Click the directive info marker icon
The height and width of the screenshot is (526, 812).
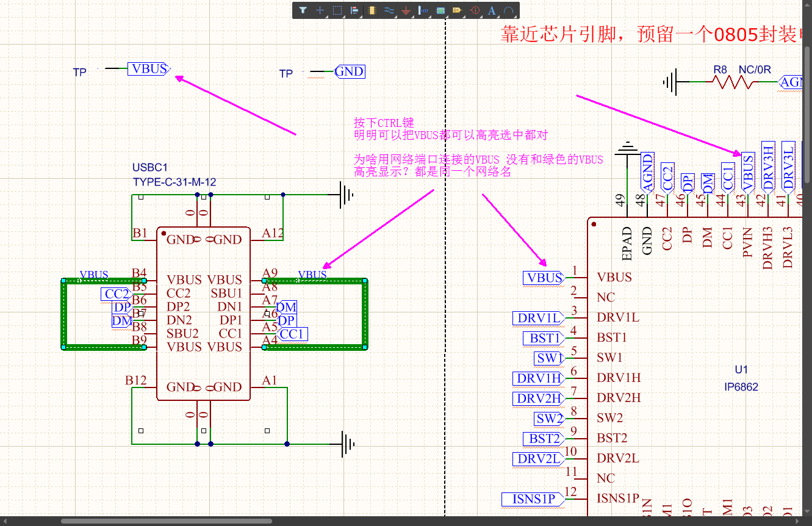475,10
